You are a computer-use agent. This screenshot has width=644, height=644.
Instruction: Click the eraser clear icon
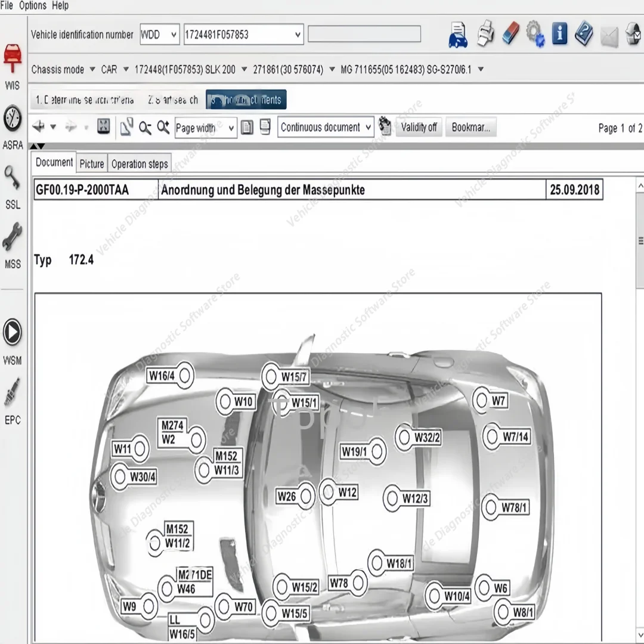pyautogui.click(x=510, y=33)
